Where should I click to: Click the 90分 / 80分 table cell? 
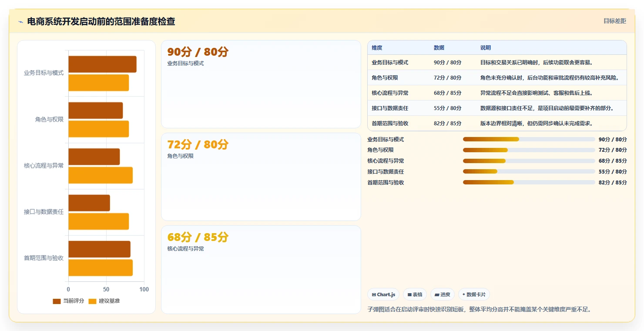coord(448,63)
